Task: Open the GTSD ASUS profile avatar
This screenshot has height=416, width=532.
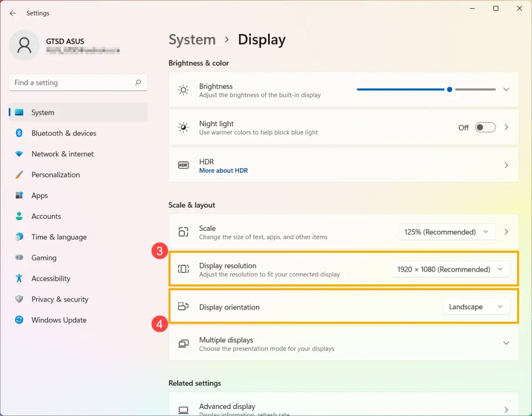Action: click(24, 45)
